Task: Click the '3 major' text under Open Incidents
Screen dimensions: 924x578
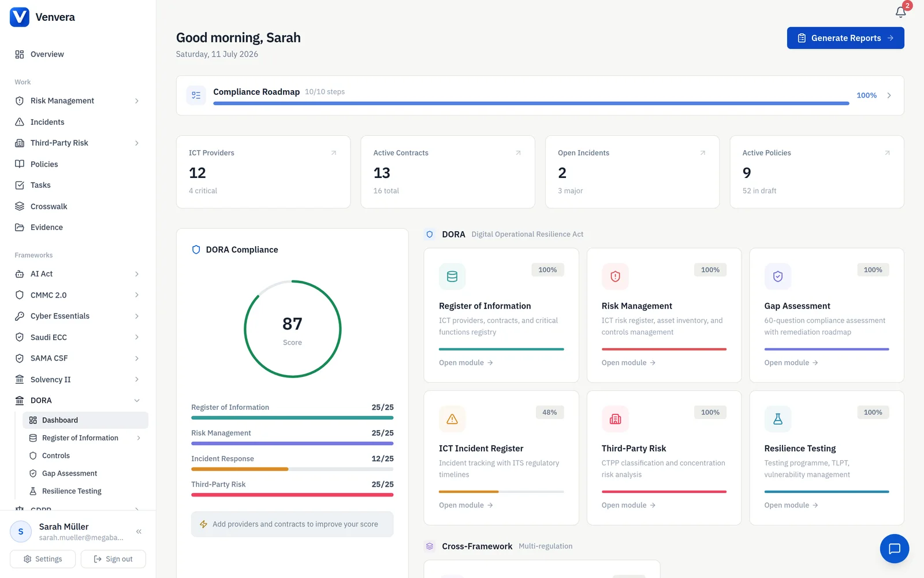Action: [x=570, y=191]
